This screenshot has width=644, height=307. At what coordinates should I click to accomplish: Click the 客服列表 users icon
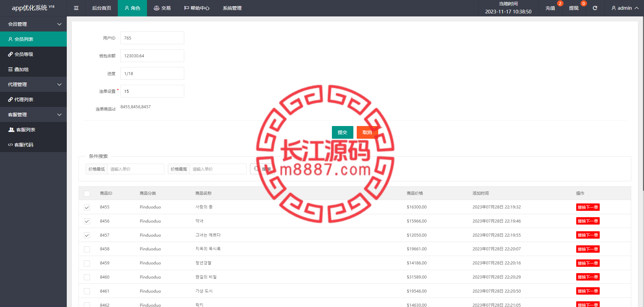[11, 130]
